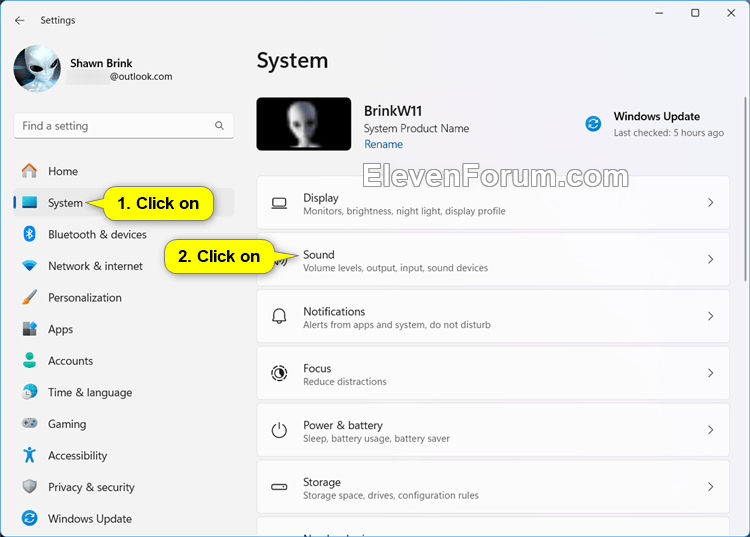Open Display monitors and brightness row
Image resolution: width=750 pixels, height=537 pixels.
point(493,202)
